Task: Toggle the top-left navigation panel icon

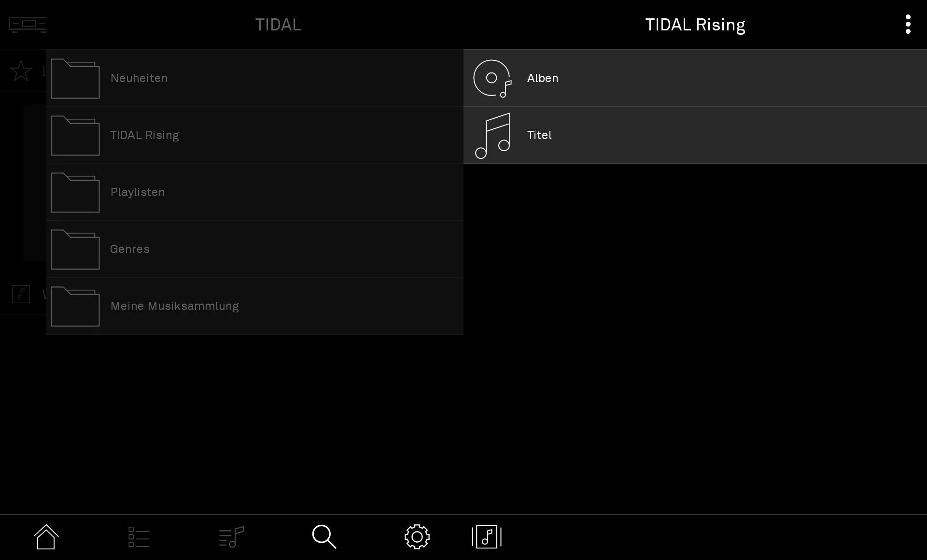Action: coord(28,25)
